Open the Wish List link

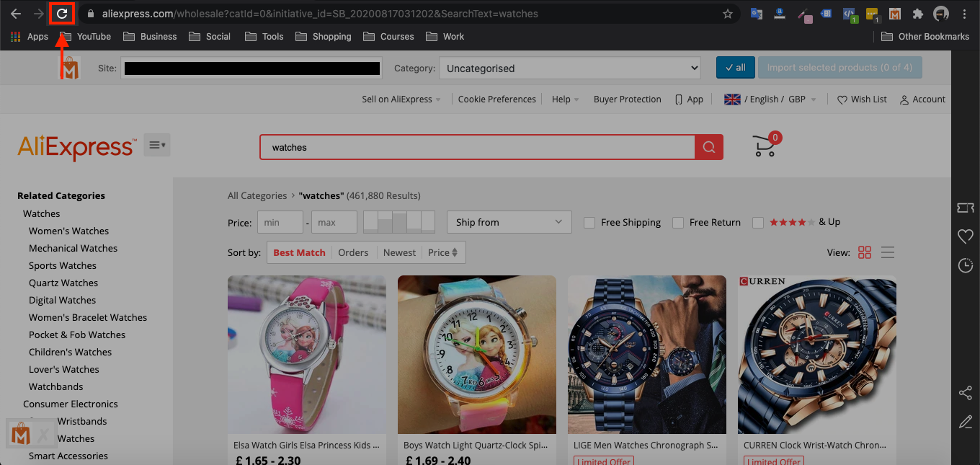point(862,99)
